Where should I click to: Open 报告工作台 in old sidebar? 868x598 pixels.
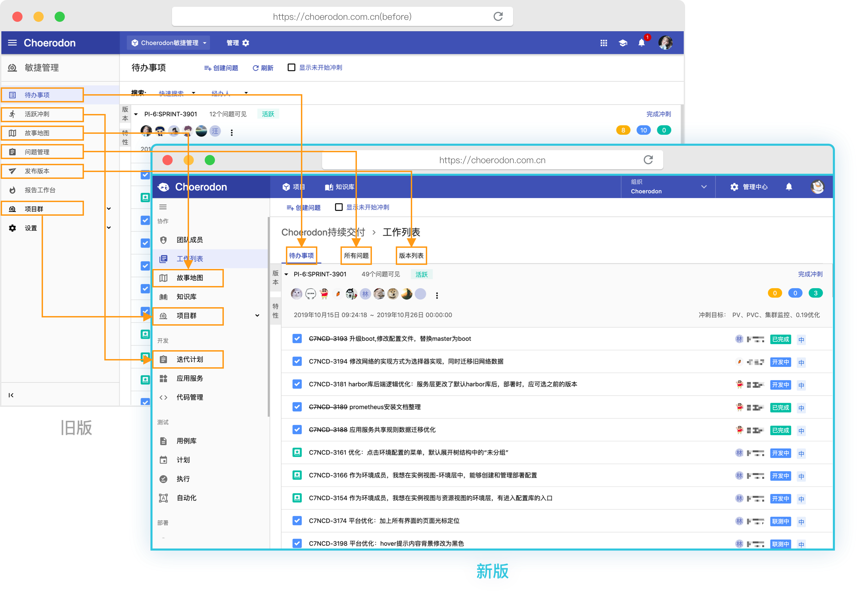(x=40, y=190)
